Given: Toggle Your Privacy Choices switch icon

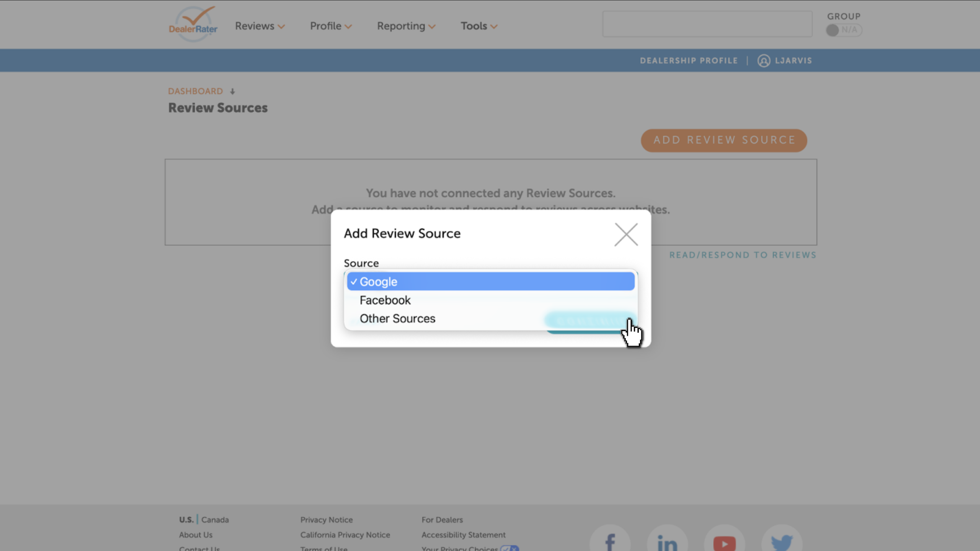Looking at the screenshot, I should click(510, 548).
